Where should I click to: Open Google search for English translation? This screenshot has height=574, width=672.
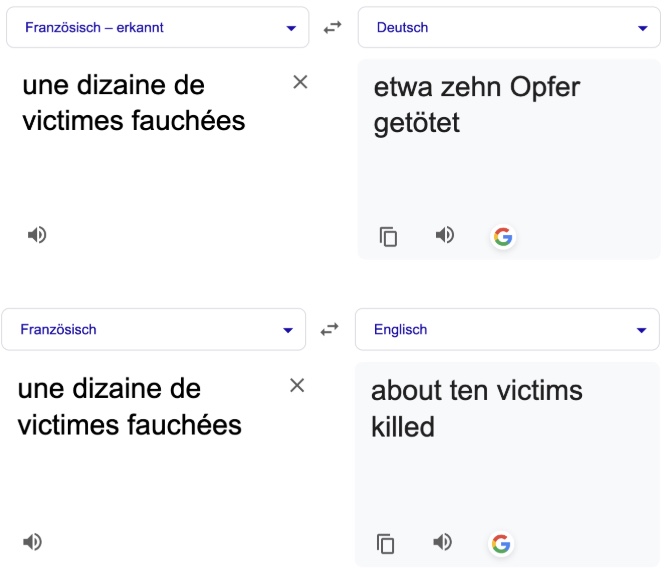(x=501, y=544)
